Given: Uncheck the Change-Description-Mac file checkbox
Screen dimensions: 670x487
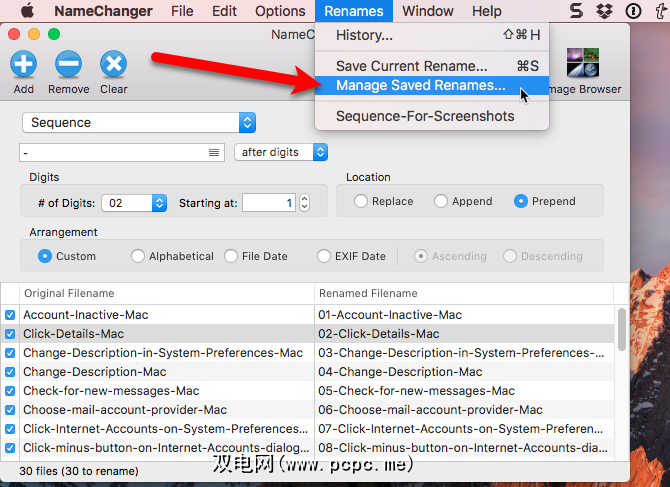Looking at the screenshot, I should (10, 372).
